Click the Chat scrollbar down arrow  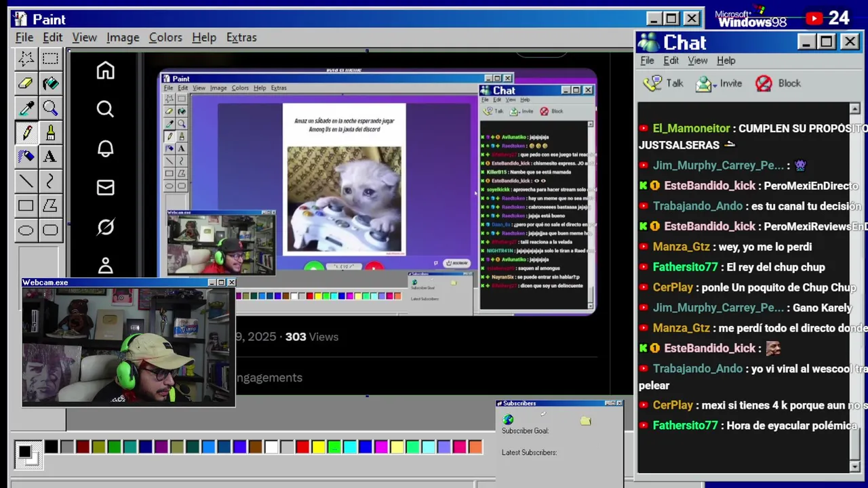pos(854,467)
